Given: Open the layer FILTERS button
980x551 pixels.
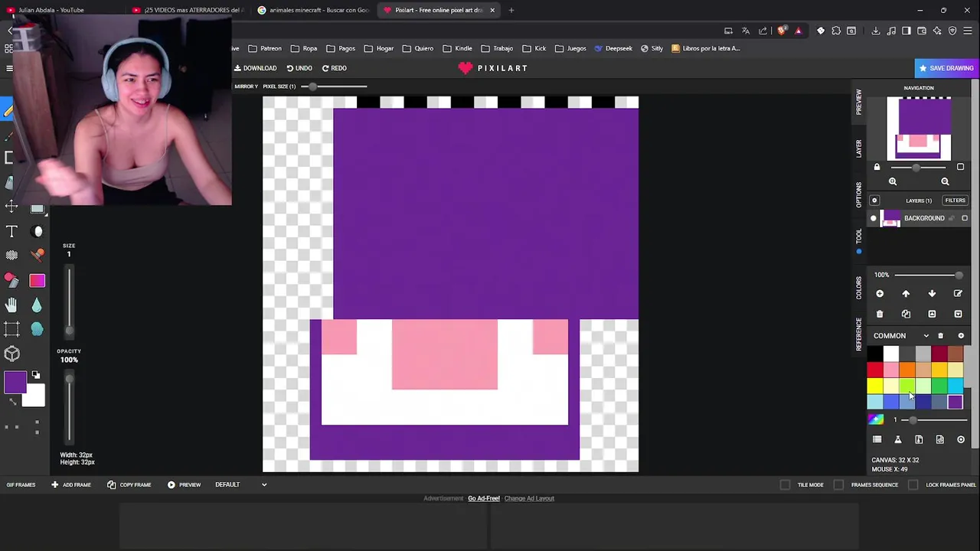Looking at the screenshot, I should [x=955, y=201].
